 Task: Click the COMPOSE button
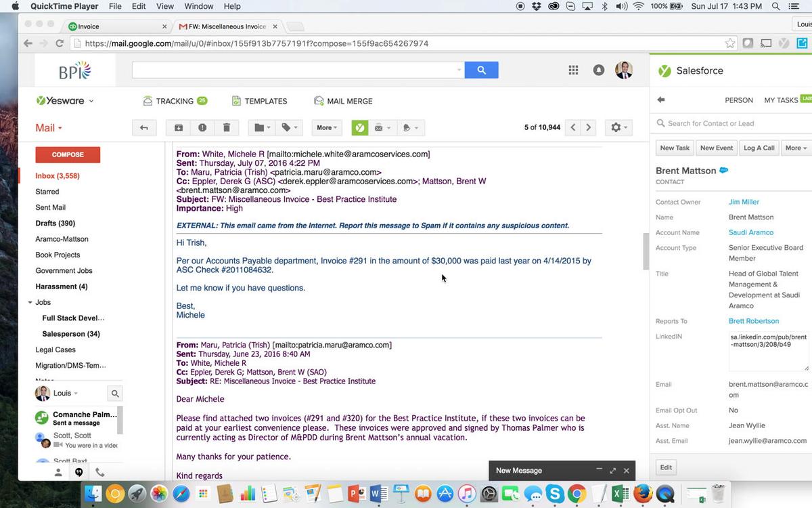[68, 154]
